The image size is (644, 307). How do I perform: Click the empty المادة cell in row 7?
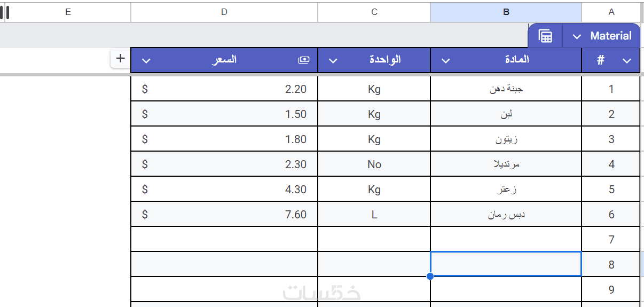point(506,239)
